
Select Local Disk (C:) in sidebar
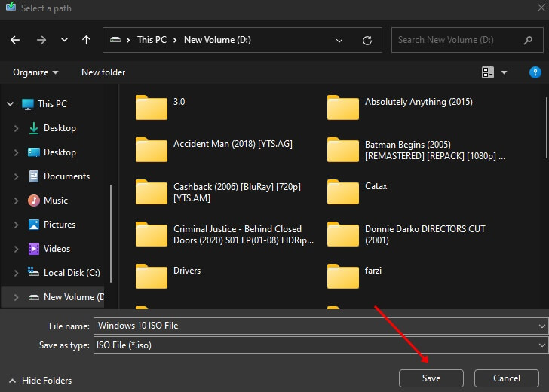point(72,273)
